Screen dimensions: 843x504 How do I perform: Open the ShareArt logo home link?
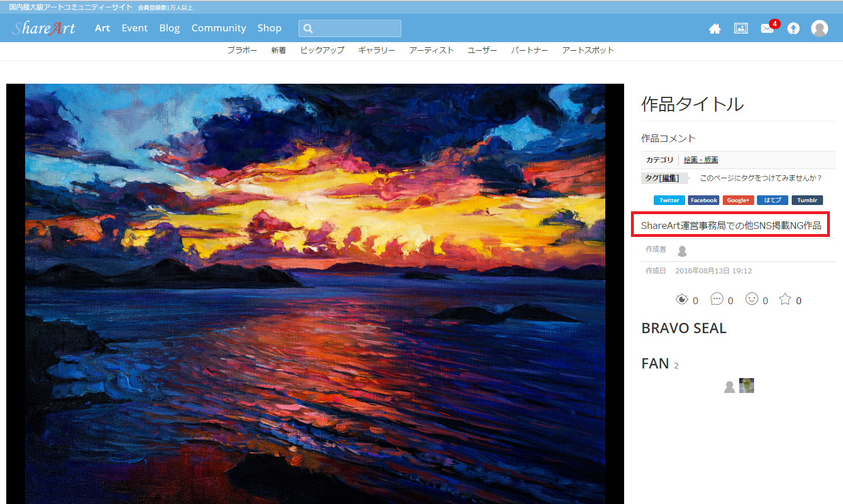point(44,28)
